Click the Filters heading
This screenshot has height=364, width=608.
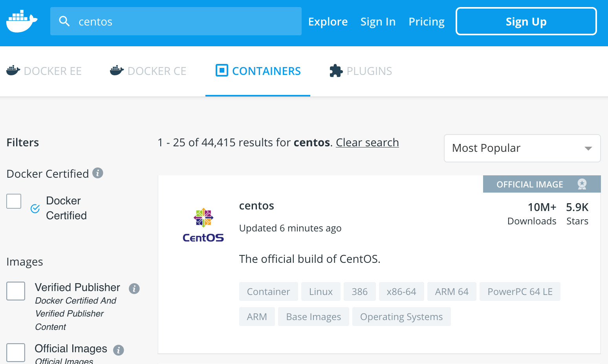point(23,142)
